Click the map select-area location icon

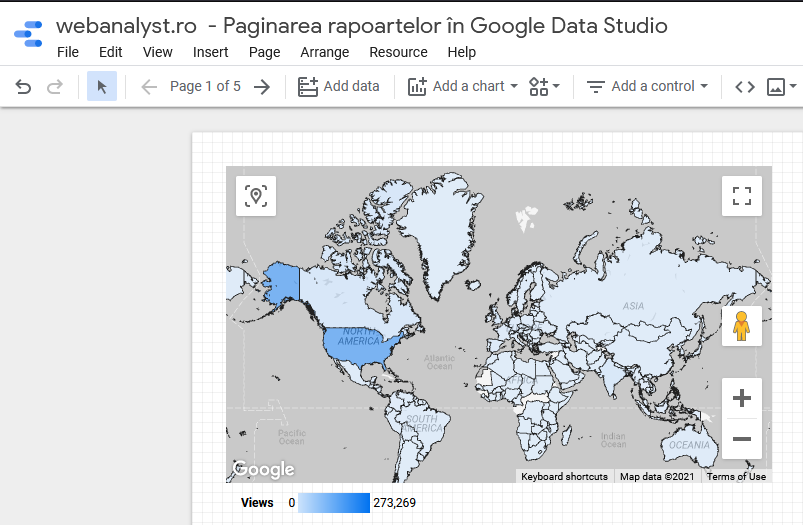256,196
